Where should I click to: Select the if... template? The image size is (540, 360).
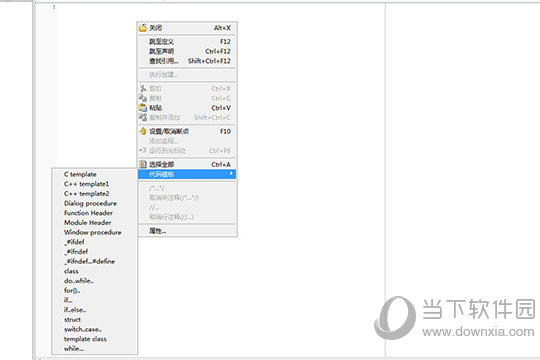click(95, 300)
